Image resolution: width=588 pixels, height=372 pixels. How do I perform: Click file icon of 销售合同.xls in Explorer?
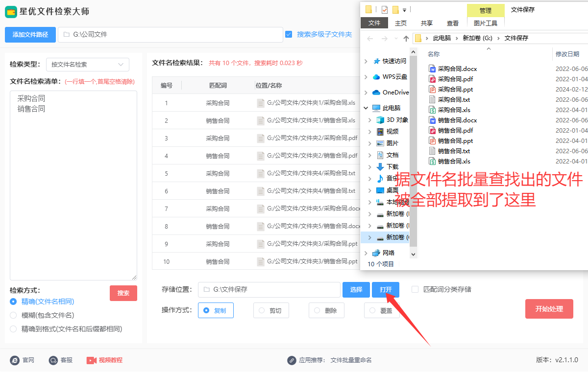pos(432,161)
